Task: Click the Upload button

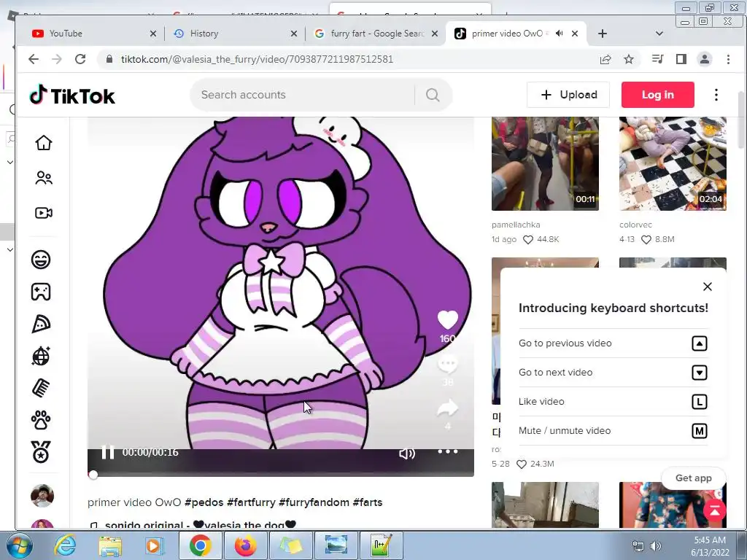Action: click(568, 95)
